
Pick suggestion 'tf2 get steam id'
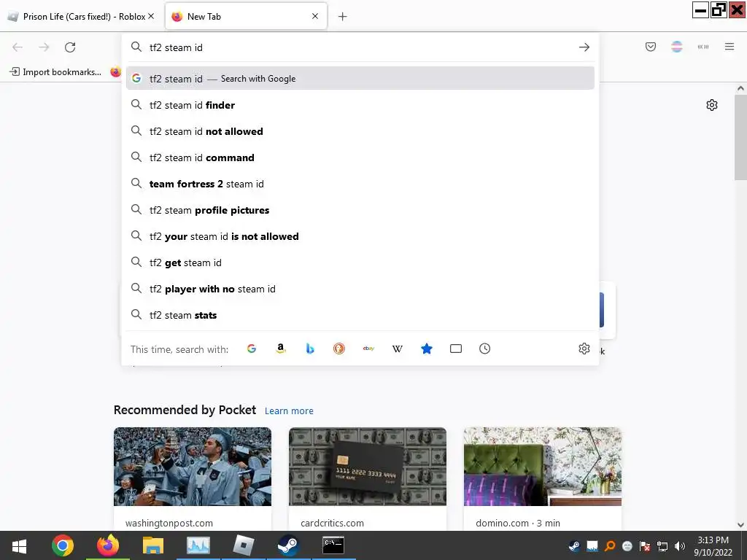tap(360, 262)
